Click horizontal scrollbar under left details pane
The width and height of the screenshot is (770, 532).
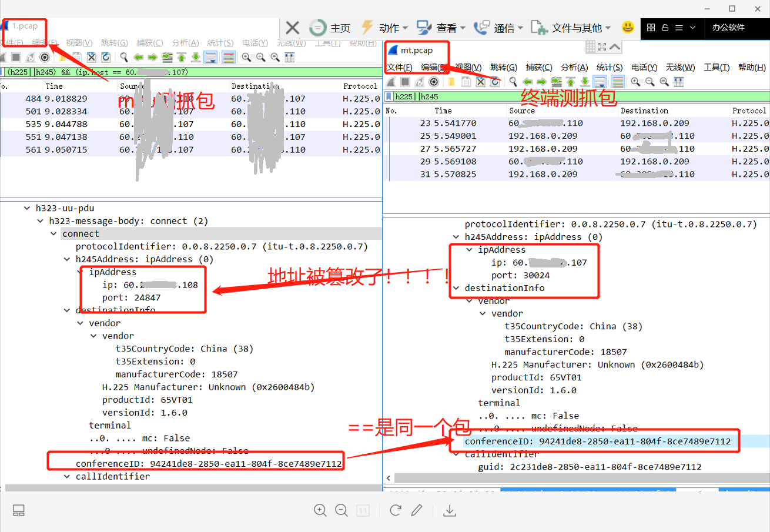(176, 488)
